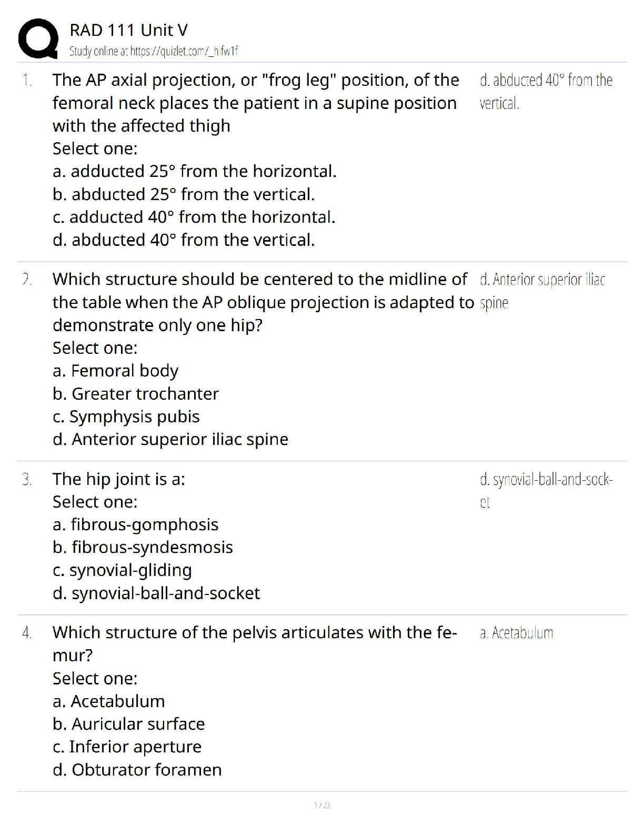
Task: Select option "b. abducted 25° from the vertical"
Action: 184,194
